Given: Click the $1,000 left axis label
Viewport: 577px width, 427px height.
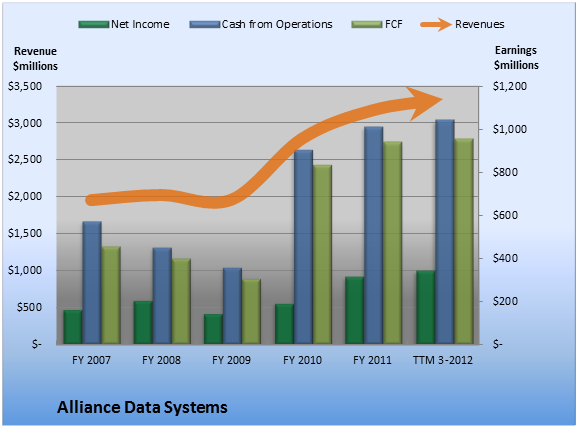Looking at the screenshot, I should (25, 270).
